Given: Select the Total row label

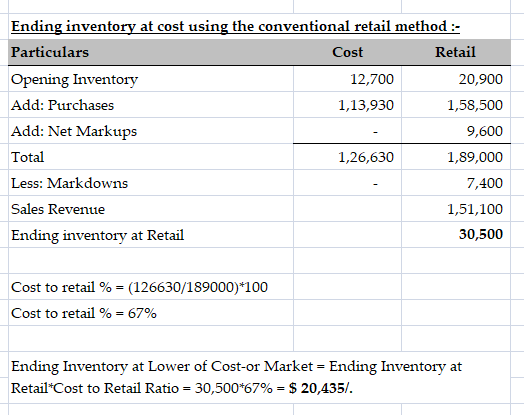Looking at the screenshot, I should pyautogui.click(x=27, y=157).
